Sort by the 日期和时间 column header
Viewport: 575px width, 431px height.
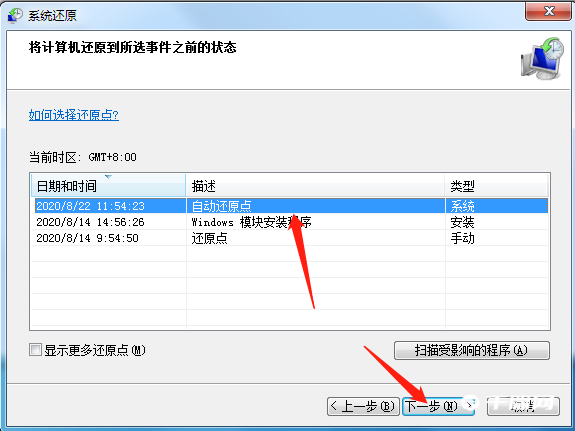click(x=109, y=186)
